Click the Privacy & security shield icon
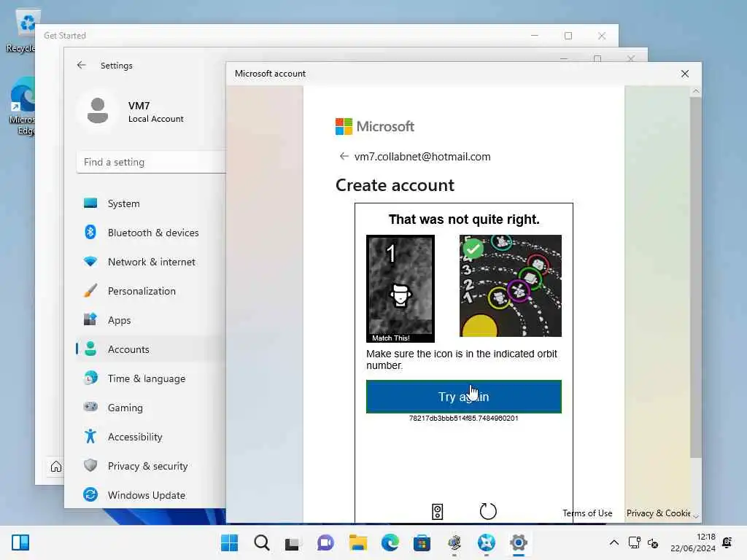 pyautogui.click(x=90, y=465)
